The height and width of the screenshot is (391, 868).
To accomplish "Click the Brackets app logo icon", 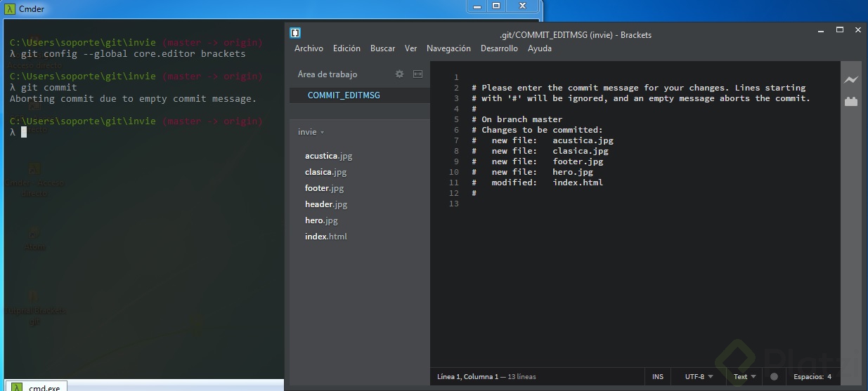I will pyautogui.click(x=295, y=33).
